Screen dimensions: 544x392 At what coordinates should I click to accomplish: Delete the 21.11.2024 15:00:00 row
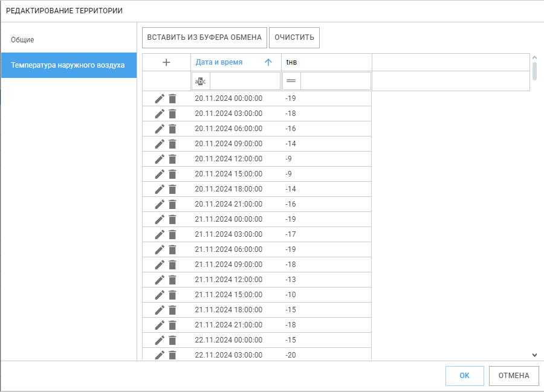tap(172, 295)
